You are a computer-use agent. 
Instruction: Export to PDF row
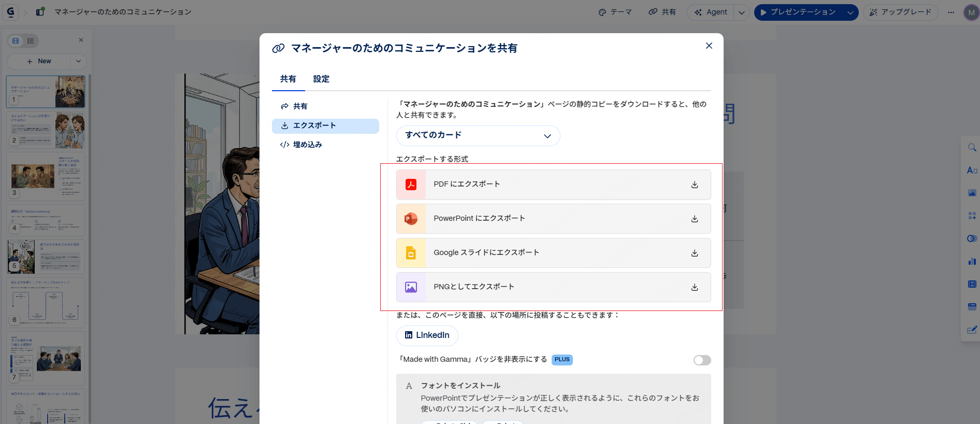click(553, 185)
